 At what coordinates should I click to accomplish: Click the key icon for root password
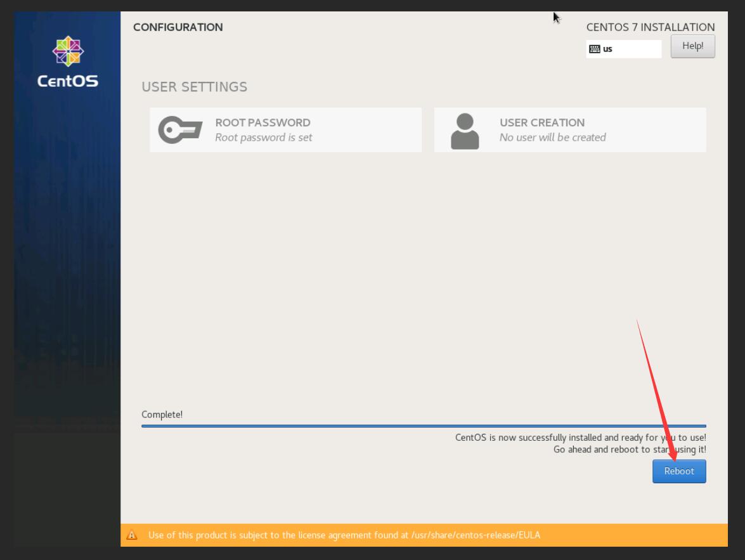coord(180,130)
